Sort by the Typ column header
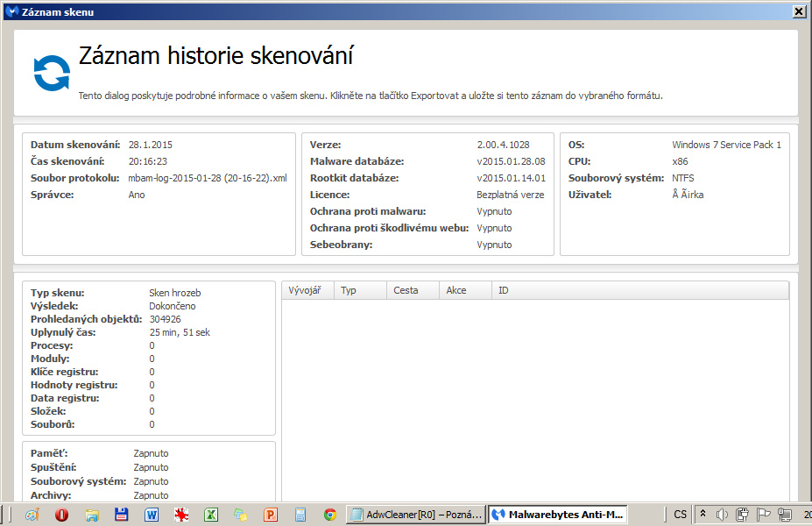 click(360, 290)
